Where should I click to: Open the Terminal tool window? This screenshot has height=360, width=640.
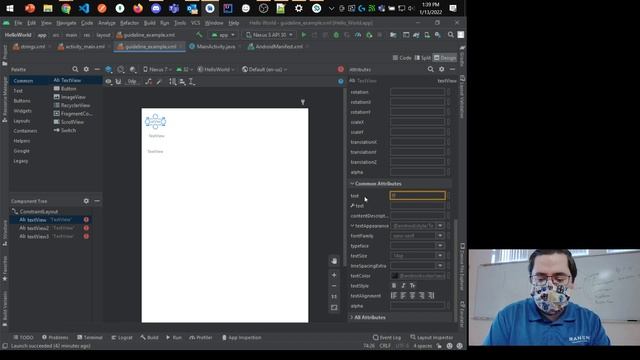(x=90, y=338)
